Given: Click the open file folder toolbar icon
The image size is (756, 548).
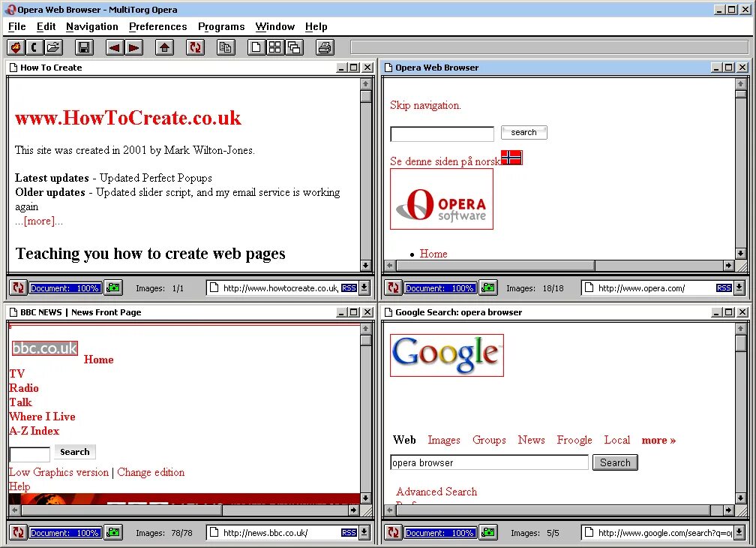Looking at the screenshot, I should point(52,47).
